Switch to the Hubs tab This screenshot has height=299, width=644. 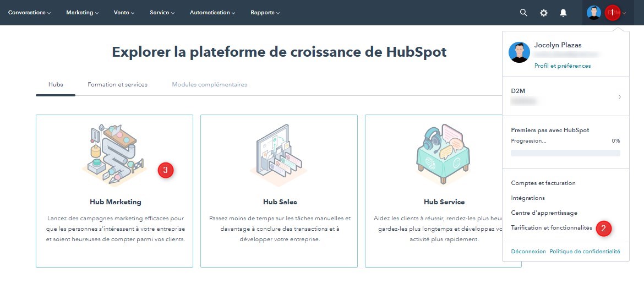click(x=56, y=85)
